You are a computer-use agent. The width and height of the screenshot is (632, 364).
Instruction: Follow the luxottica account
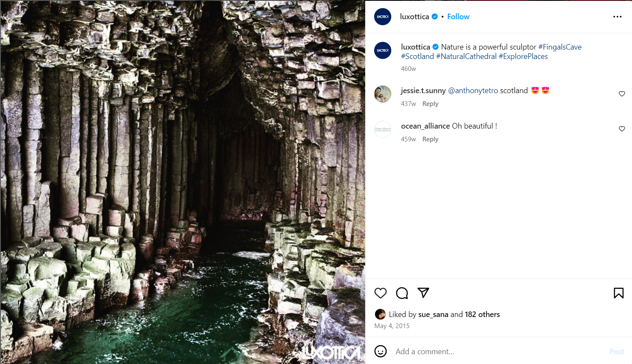pyautogui.click(x=458, y=17)
